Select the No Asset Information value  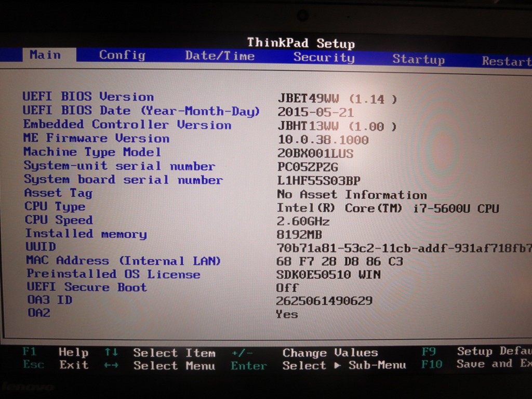pyautogui.click(x=352, y=194)
